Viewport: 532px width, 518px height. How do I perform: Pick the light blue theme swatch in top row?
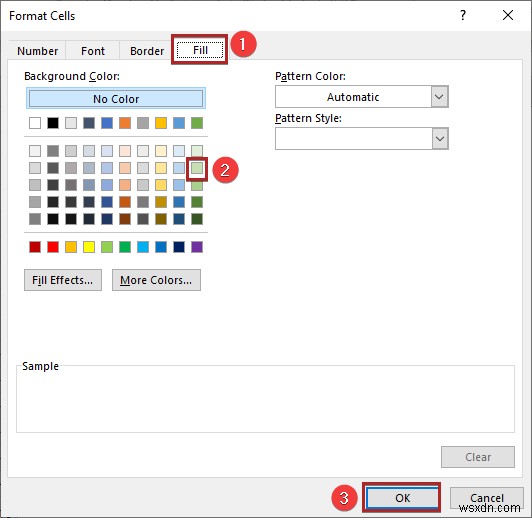point(179,123)
